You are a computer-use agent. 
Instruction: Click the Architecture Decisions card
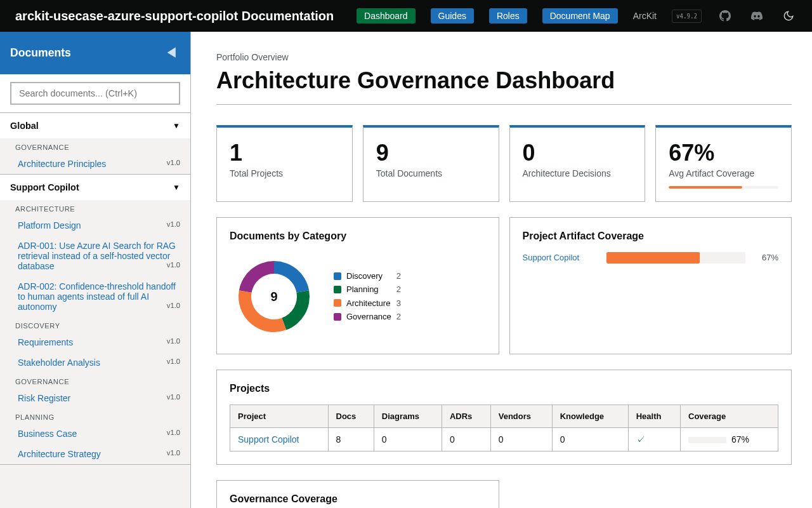[x=577, y=164]
